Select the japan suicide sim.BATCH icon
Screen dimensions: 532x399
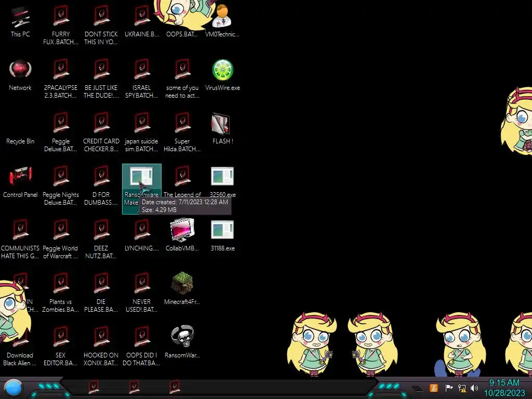(142, 123)
